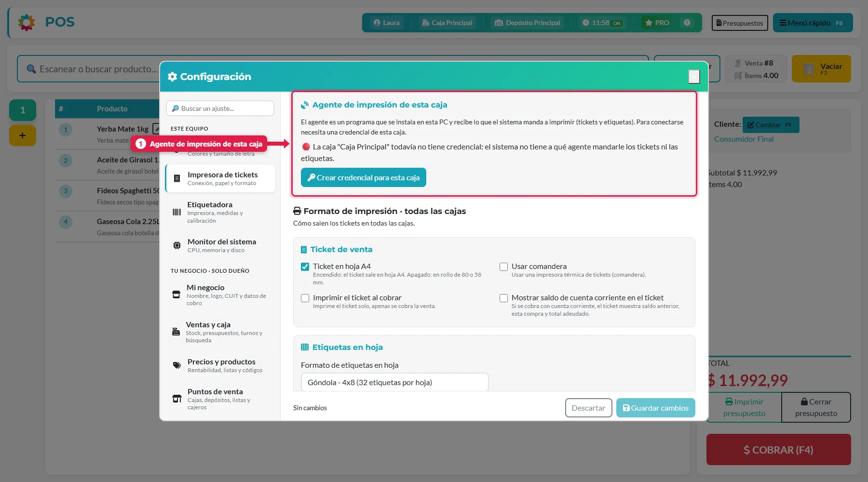Screen dimensions: 868x482
Task: Click the Puntos de venta shop icon
Action: 177,399
